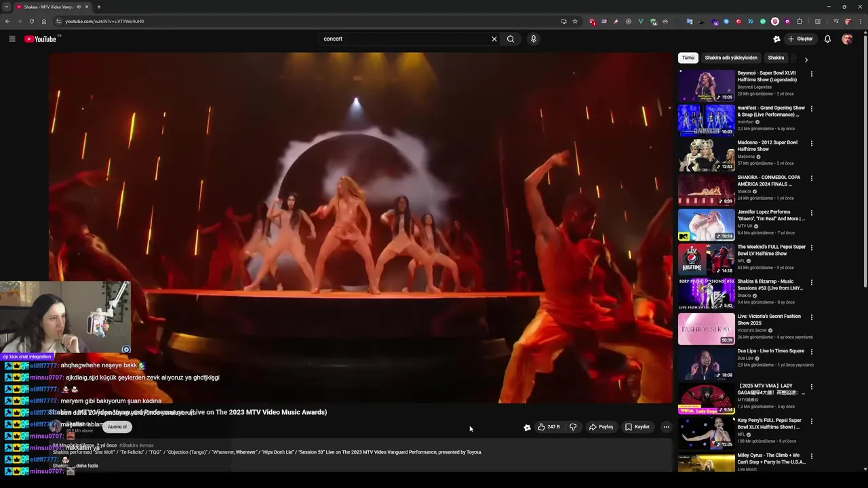Click the MTV UK channel name
Screen dimensions: 868x488
(745, 226)
